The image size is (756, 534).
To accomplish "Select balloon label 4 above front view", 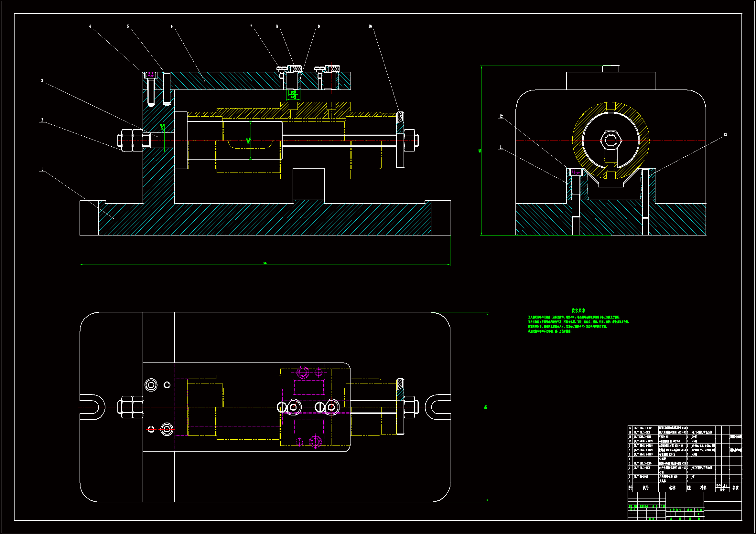I will pos(90,26).
